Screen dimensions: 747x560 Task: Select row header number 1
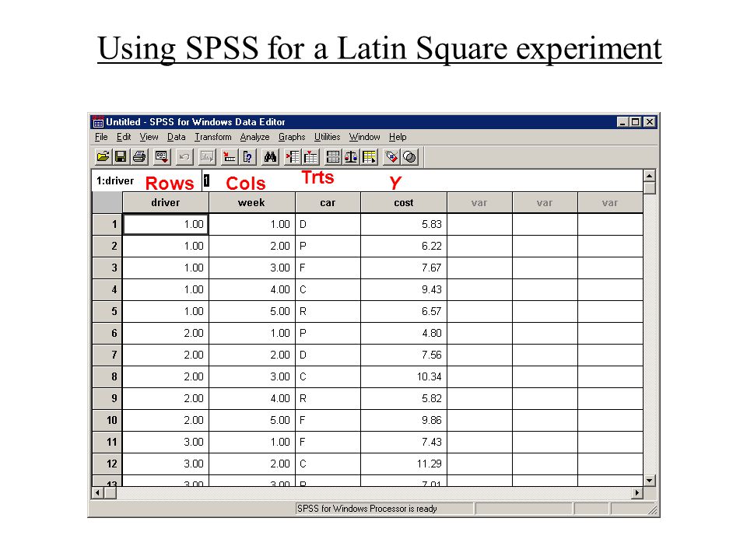pos(107,224)
